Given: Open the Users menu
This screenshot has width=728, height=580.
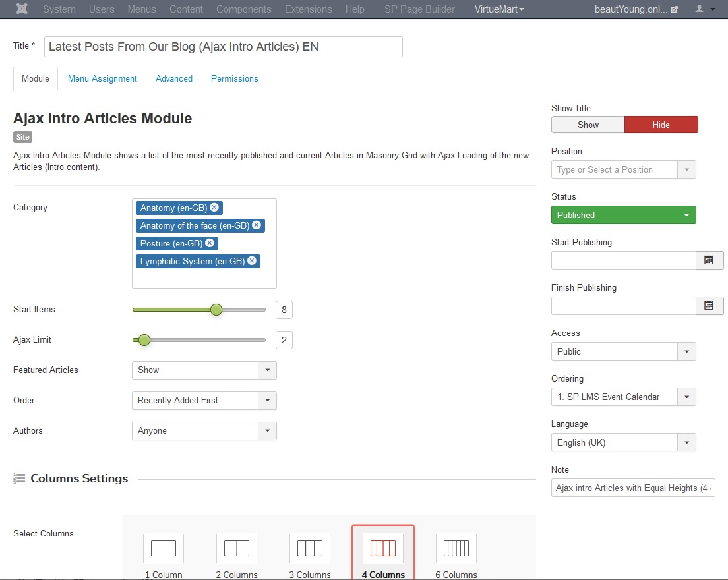Looking at the screenshot, I should [x=102, y=9].
